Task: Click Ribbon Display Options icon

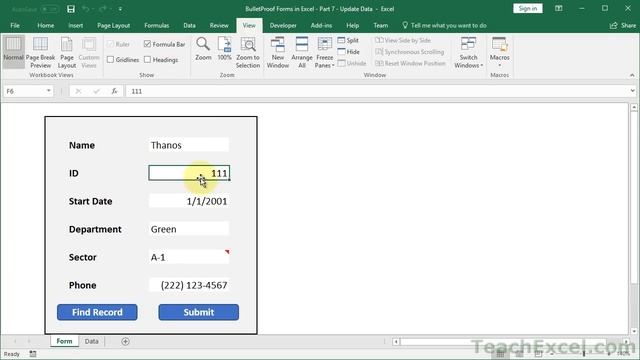Action: (x=559, y=8)
